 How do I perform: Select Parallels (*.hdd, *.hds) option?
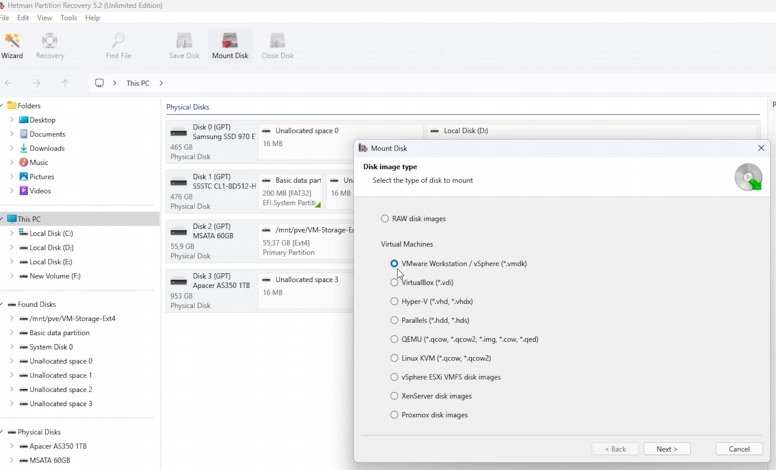pos(394,320)
